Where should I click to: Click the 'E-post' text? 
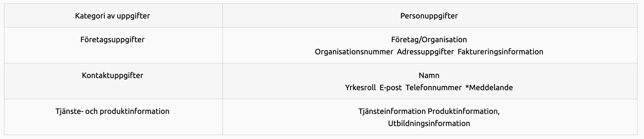click(390, 87)
